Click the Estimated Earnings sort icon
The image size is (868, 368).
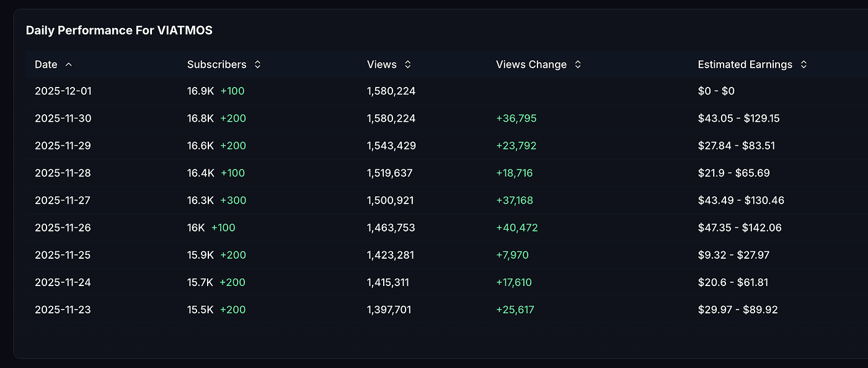[804, 65]
